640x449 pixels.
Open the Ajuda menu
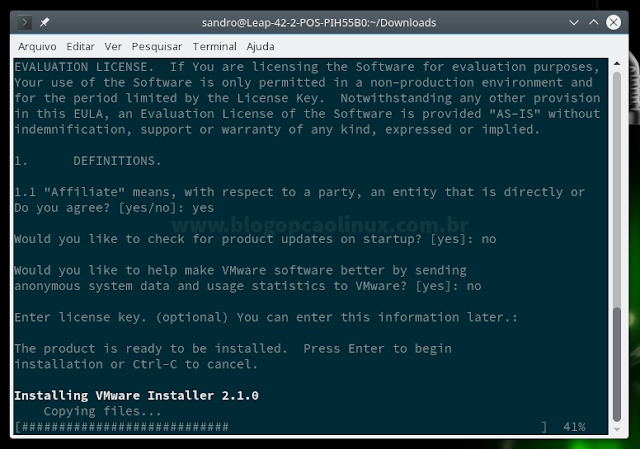260,47
